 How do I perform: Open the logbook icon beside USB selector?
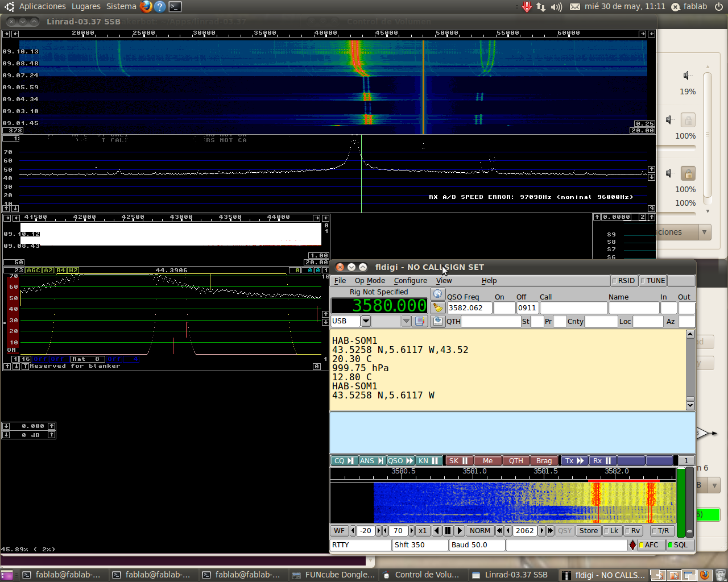420,321
